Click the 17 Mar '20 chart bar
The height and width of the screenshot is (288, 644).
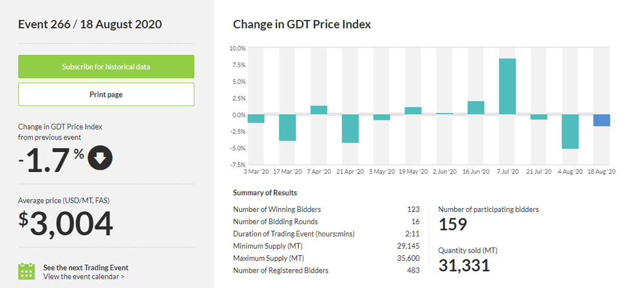[x=287, y=128]
